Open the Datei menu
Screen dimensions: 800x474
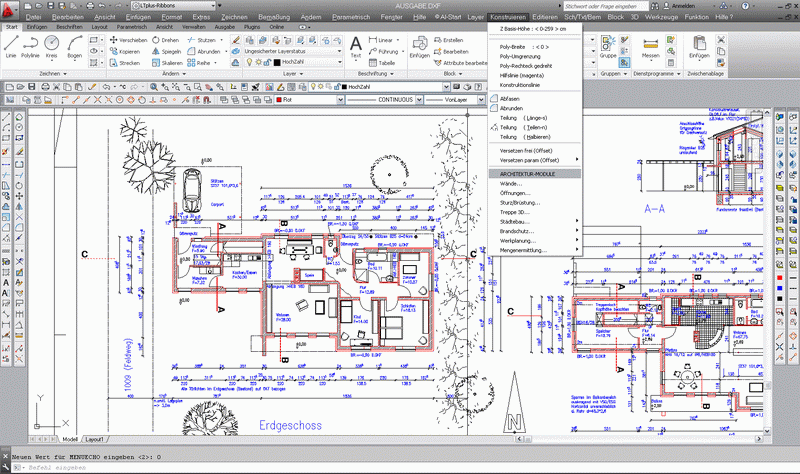click(x=33, y=17)
